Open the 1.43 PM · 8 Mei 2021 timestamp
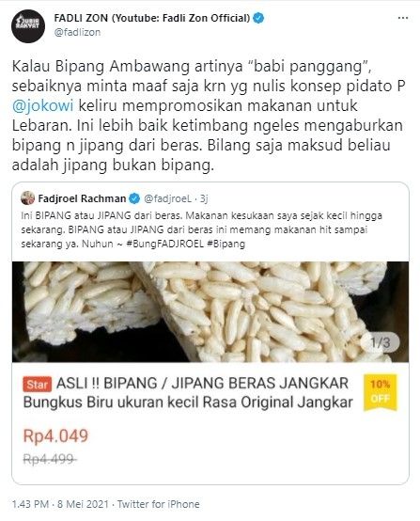This screenshot has height=521, width=420. 60,504
